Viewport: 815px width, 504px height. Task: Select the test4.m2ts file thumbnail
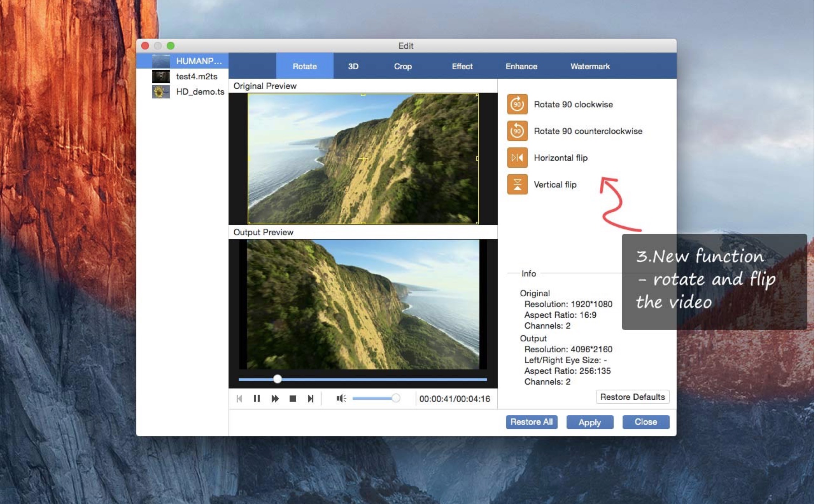[161, 76]
